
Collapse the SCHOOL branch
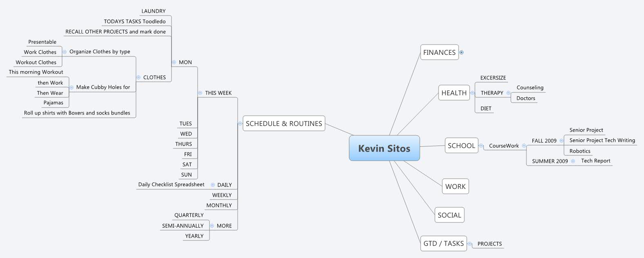point(481,146)
